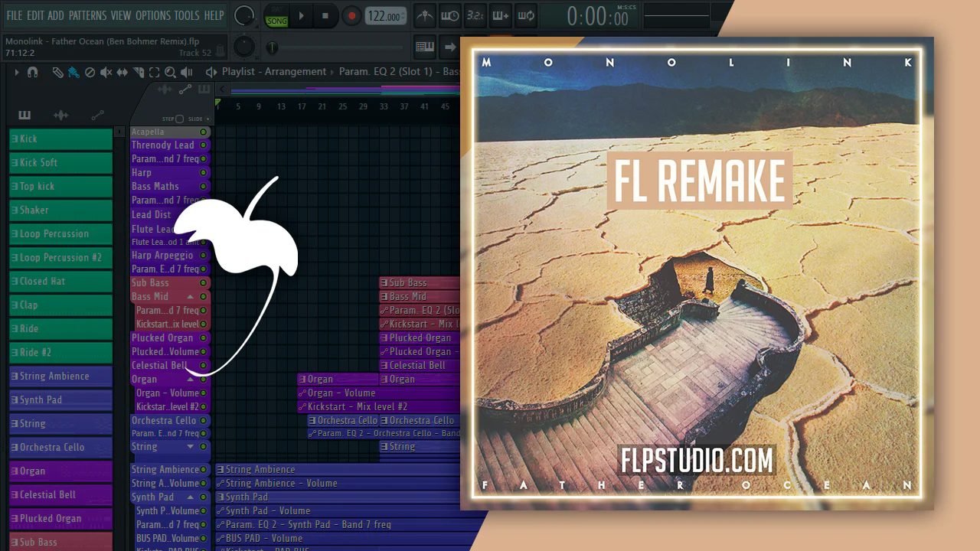
Task: Click the overdub plus icon
Action: pos(500,15)
